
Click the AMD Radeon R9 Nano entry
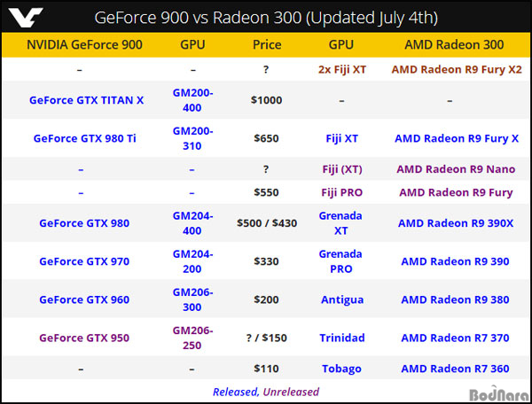(455, 169)
